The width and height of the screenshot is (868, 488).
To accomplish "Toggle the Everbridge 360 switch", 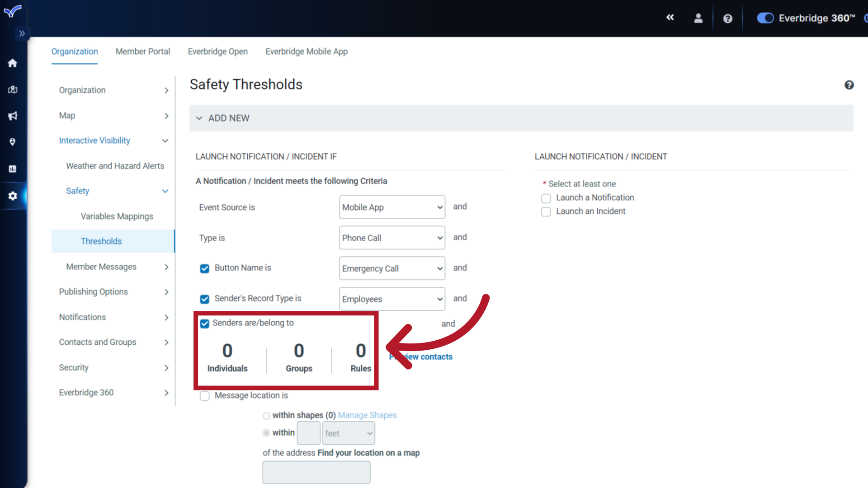I will (x=765, y=18).
